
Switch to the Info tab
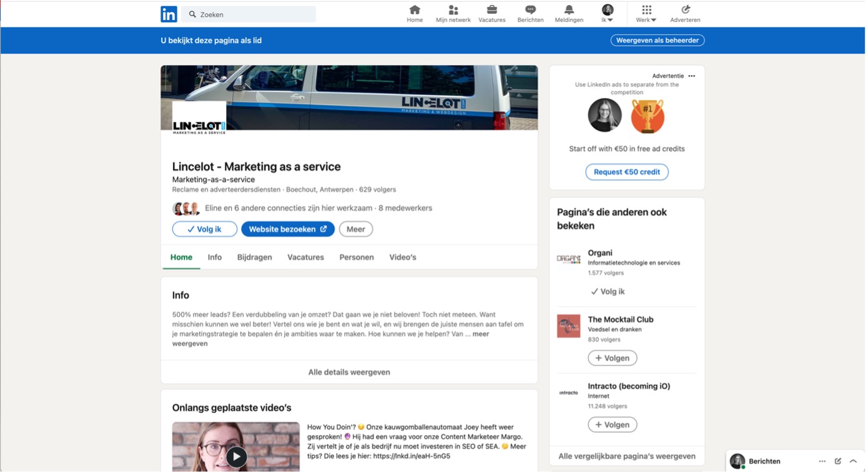215,257
